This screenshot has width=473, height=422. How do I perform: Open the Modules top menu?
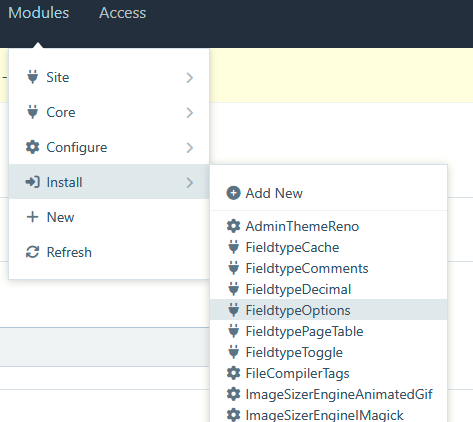point(38,13)
